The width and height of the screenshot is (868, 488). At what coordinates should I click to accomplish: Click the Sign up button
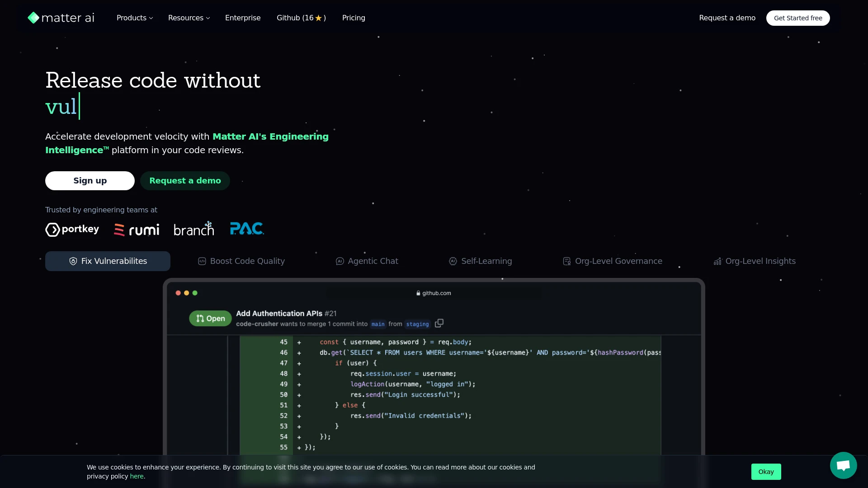pos(90,181)
